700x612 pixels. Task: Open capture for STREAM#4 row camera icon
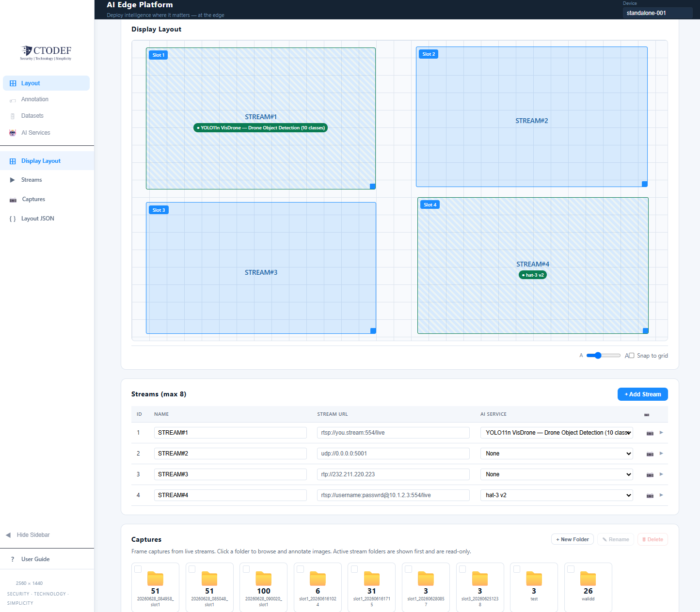[650, 496]
